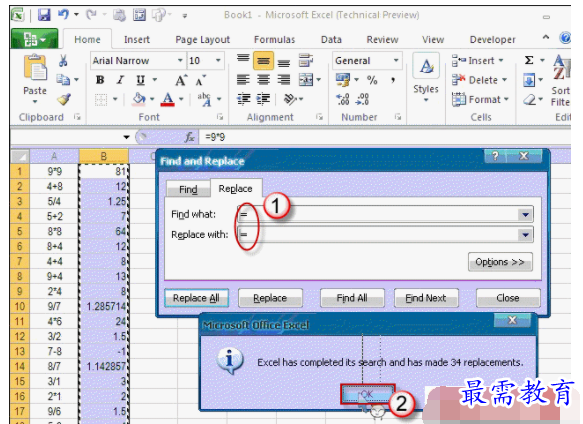The height and width of the screenshot is (424, 583).
Task: Open the font size dropdown showing 10
Action: point(218,60)
